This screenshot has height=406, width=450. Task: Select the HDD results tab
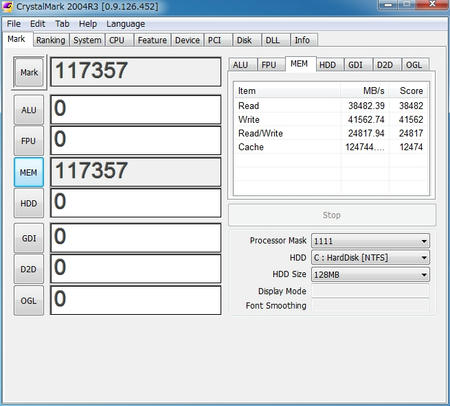[x=328, y=65]
